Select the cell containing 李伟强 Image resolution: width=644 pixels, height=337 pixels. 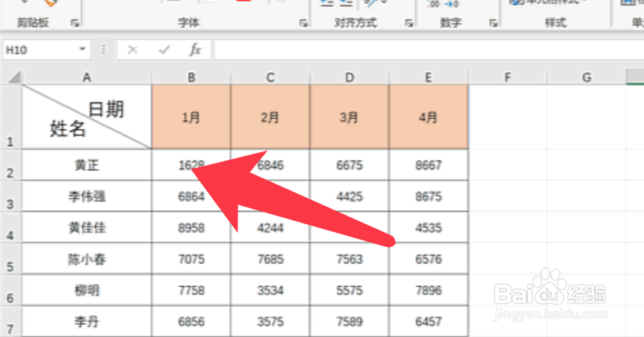click(87, 196)
